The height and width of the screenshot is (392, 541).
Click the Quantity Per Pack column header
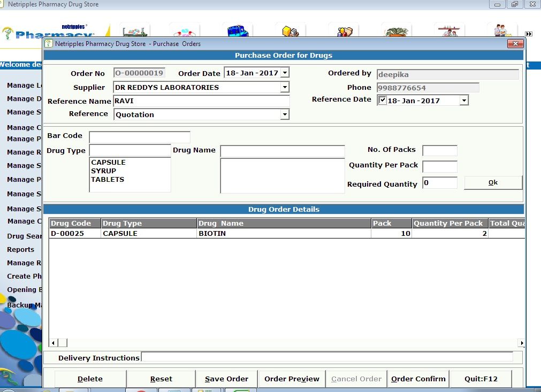[x=450, y=224]
